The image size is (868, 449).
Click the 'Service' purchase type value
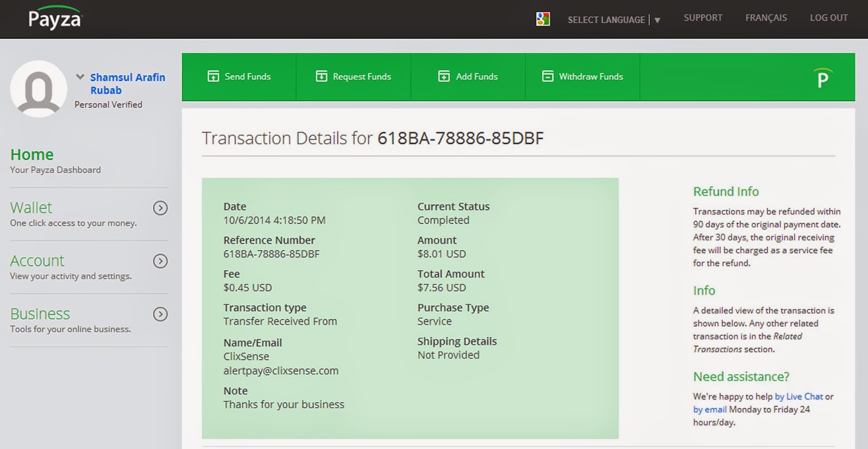[x=435, y=321]
